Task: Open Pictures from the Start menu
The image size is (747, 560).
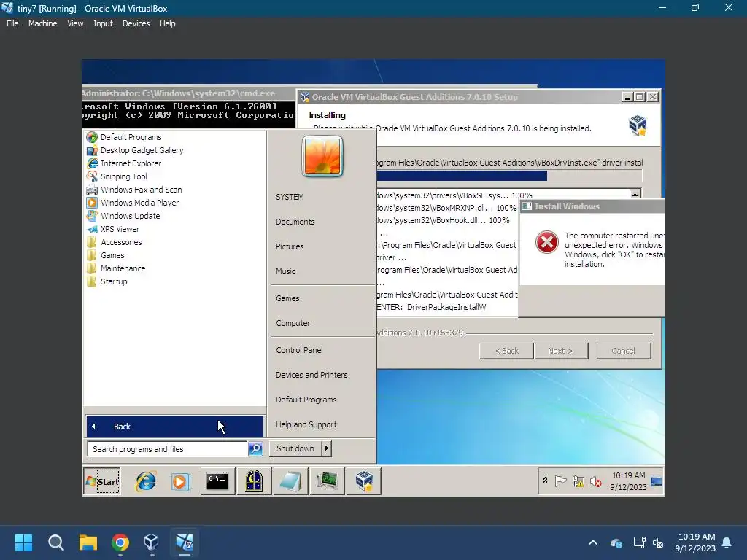Action: pos(290,246)
